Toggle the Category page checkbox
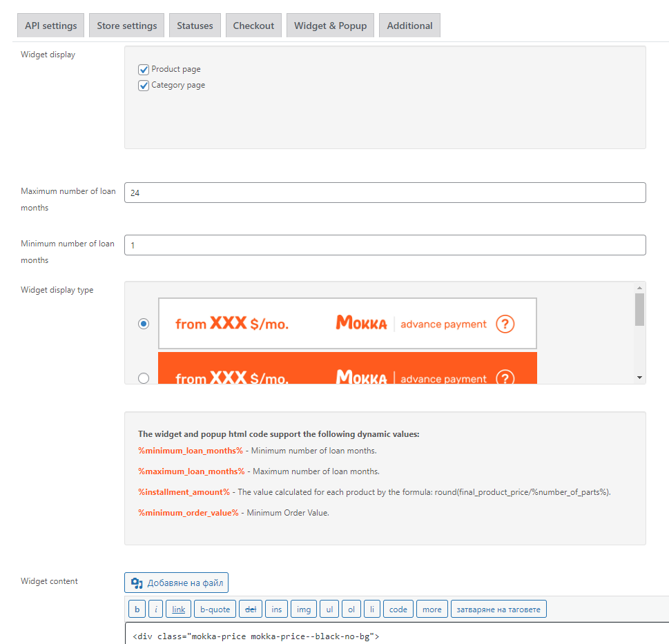This screenshot has height=644, width=669. [144, 86]
